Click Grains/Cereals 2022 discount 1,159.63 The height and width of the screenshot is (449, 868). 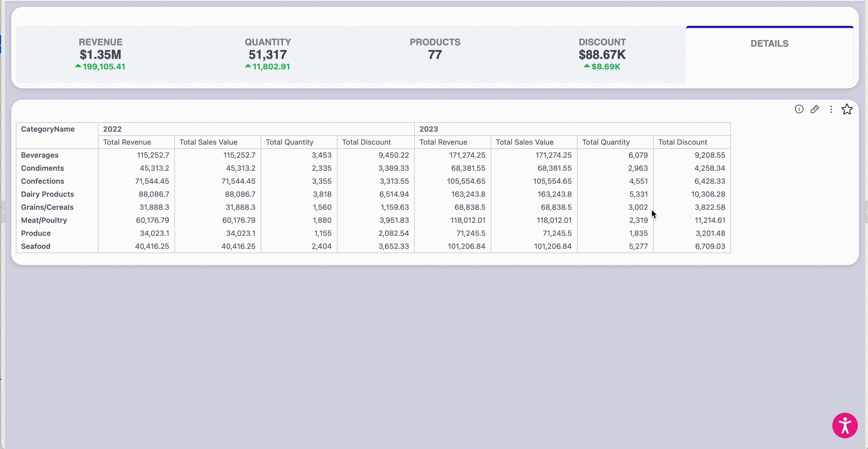pos(395,207)
